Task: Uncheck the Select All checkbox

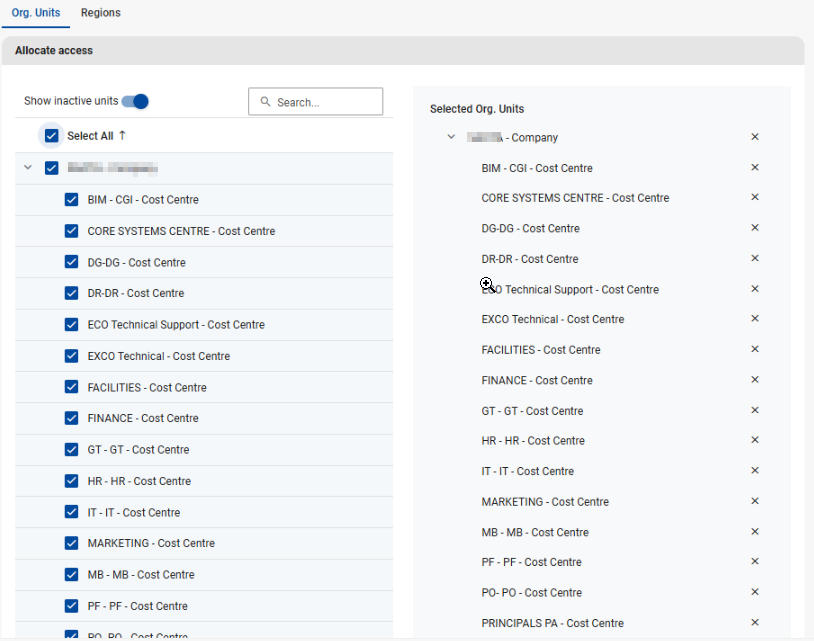Action: (52, 136)
